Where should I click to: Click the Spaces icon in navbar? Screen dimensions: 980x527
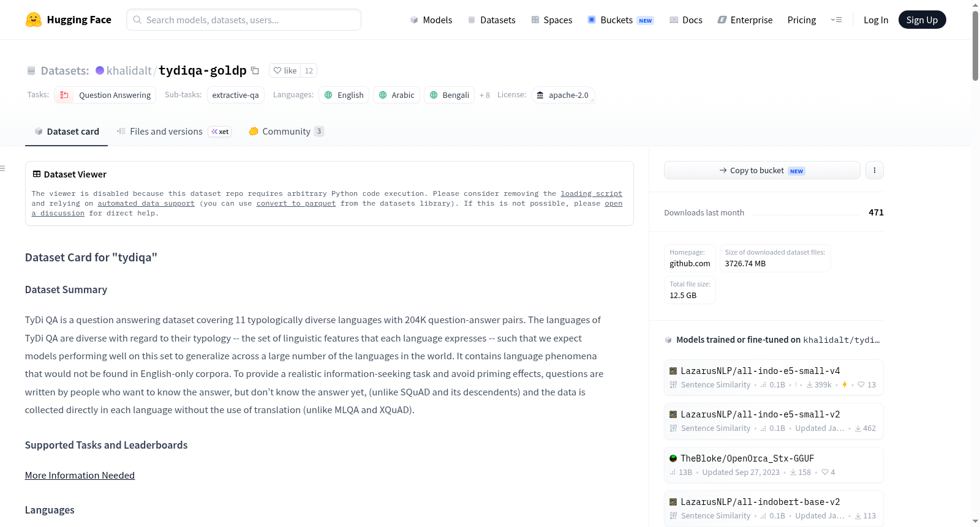click(x=535, y=20)
